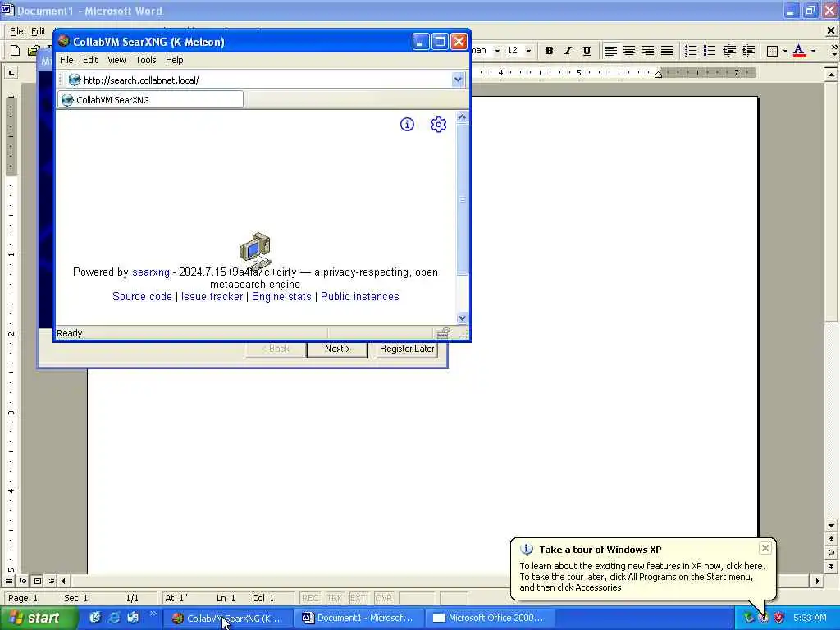Open K-Meleon Edit menu
The height and width of the screenshot is (630, 840).
90,60
